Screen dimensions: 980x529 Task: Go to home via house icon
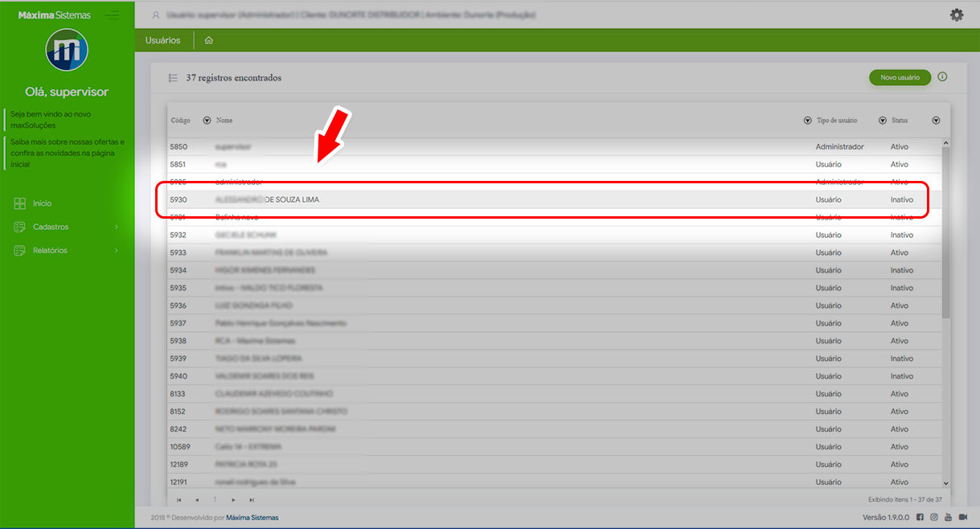coord(208,40)
